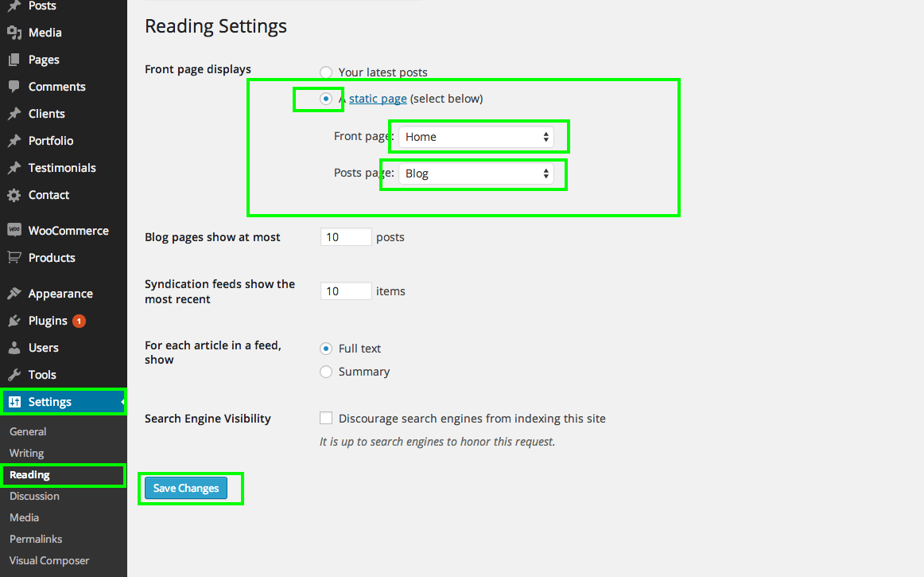Click the 'For each article in a feed, show' label
Screen dimensions: 924x577
[213, 353]
